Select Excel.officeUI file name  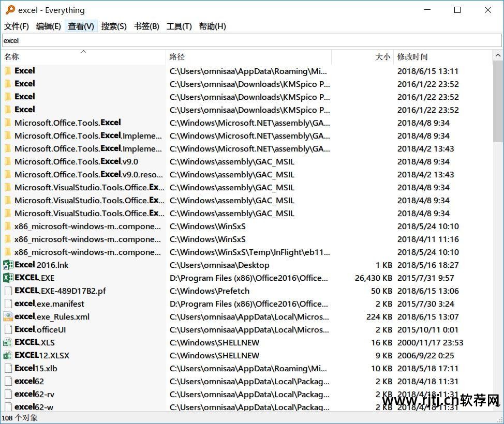point(40,329)
